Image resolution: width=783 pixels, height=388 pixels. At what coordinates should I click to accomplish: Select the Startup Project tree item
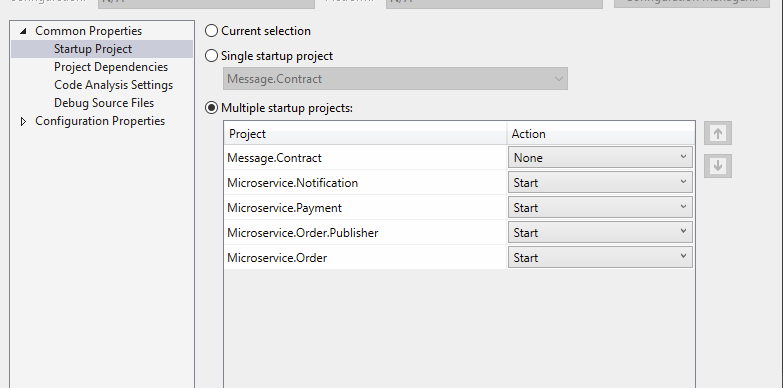click(93, 49)
